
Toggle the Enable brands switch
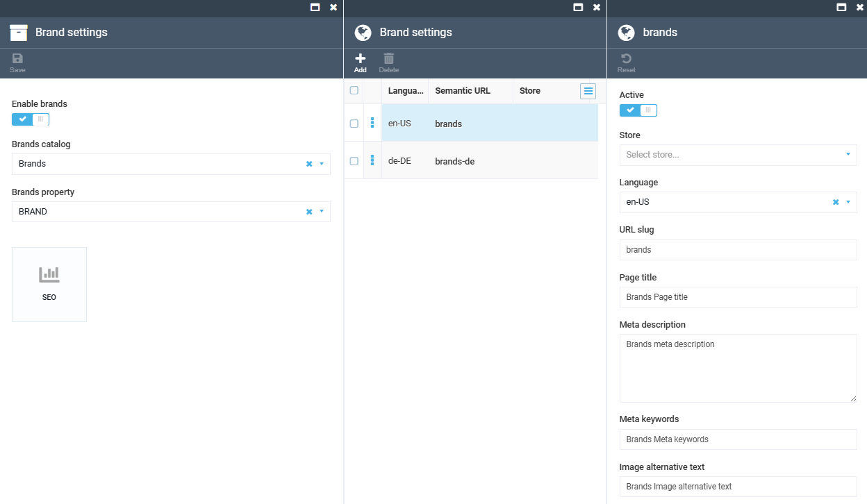[31, 119]
